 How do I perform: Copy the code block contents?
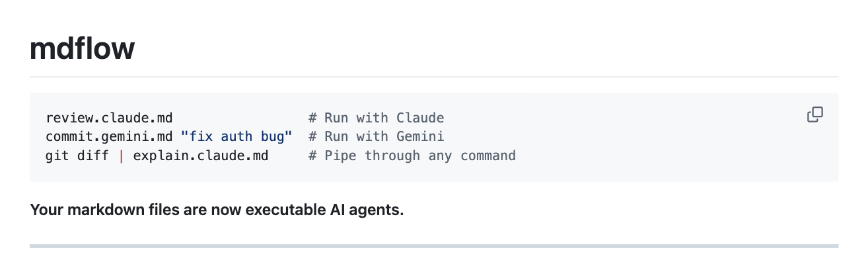[814, 114]
